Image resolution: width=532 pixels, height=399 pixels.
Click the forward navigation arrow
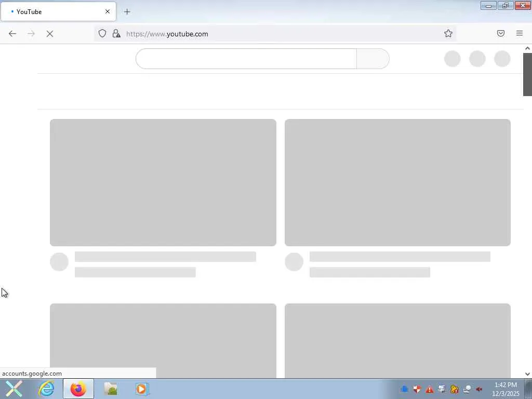(31, 34)
